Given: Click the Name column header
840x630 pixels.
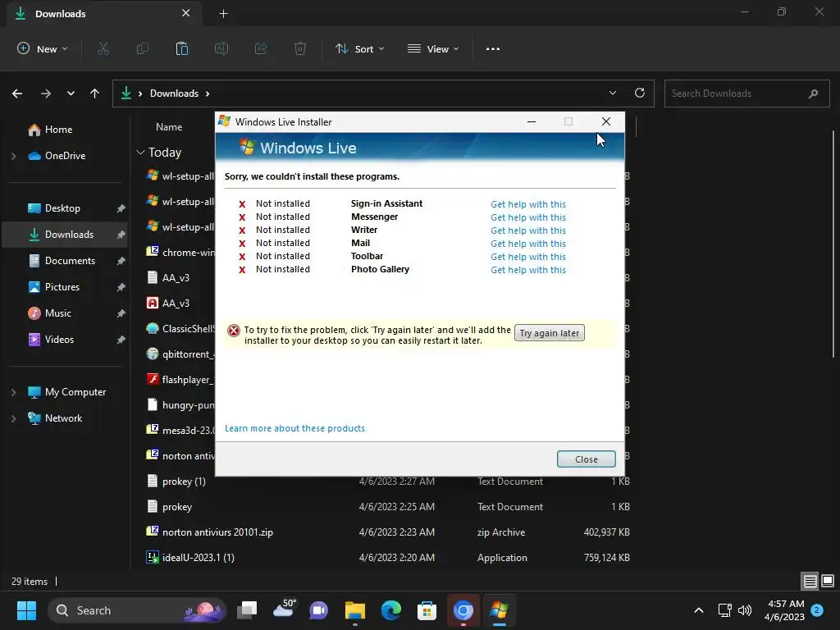Looking at the screenshot, I should point(169,127).
